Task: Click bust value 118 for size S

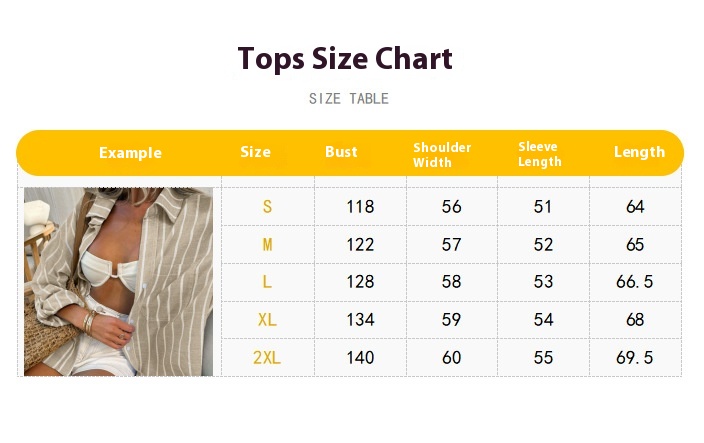Action: (360, 207)
